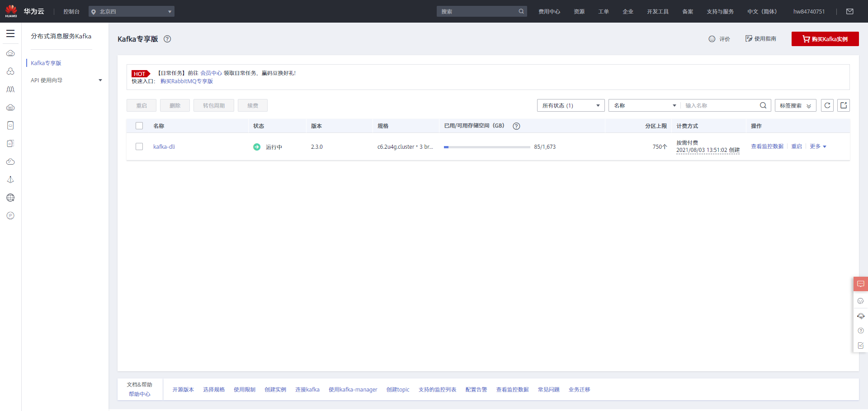Open the hw84740751 account menu
This screenshot has width=868, height=411.
pos(809,11)
